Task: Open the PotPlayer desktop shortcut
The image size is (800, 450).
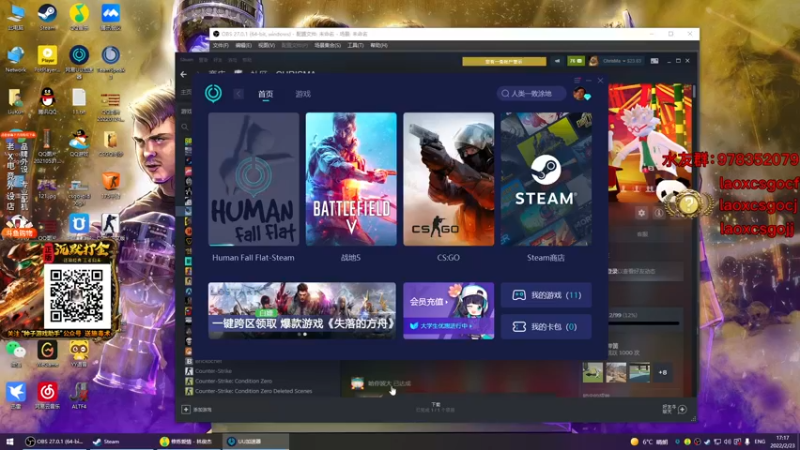Action: 47,59
